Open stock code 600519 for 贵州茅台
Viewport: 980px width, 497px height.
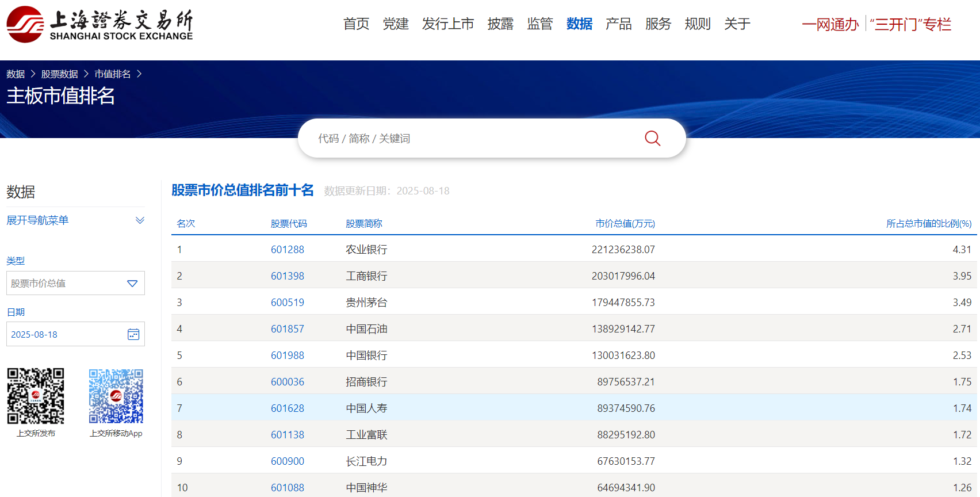click(288, 303)
